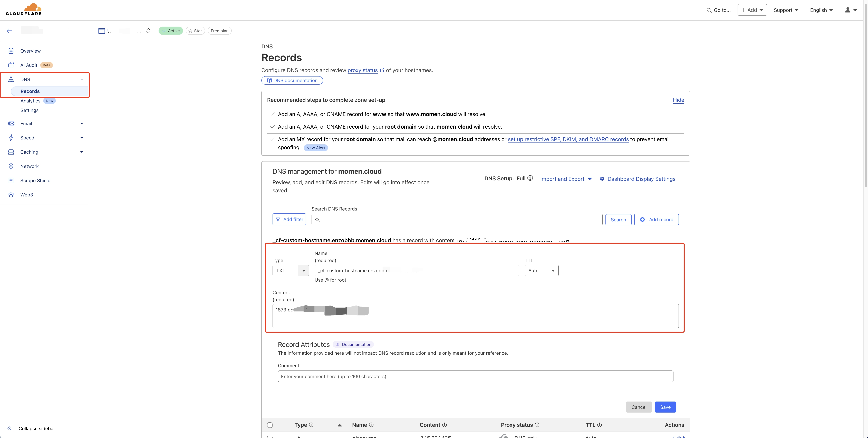
Task: Follow the proxy status link
Action: pyautogui.click(x=363, y=70)
